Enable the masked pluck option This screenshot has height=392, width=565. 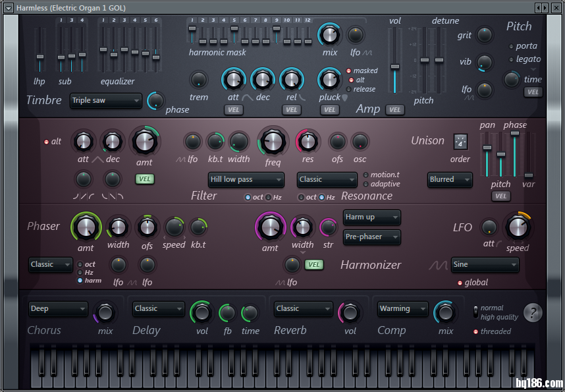tap(349, 70)
